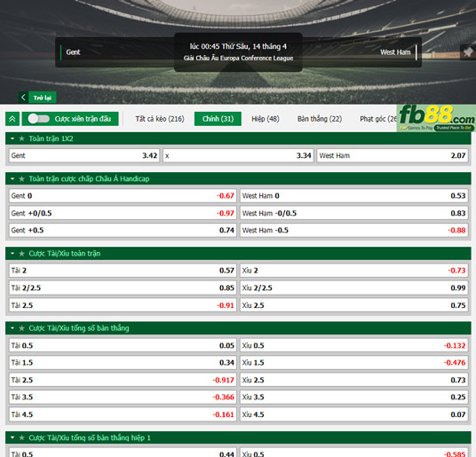Click the back arrow icon next to Trở lại
Screen dimensions: 476x457
23,98
